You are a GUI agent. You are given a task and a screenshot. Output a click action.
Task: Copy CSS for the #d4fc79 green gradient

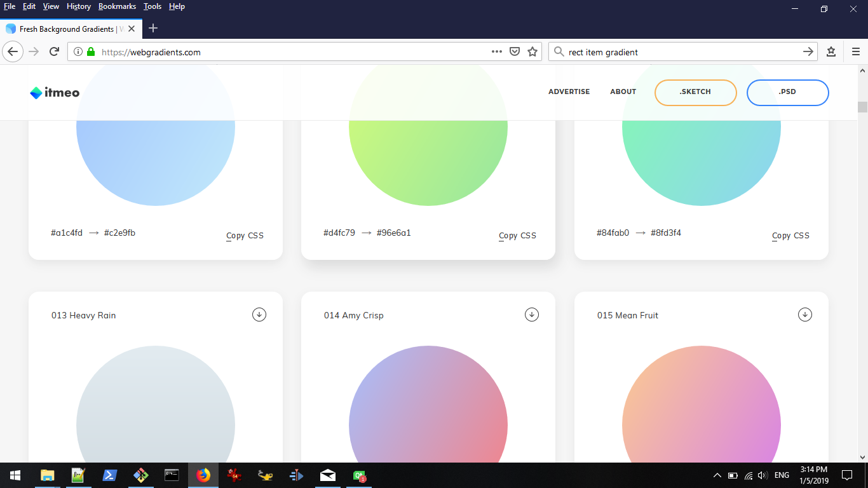[x=517, y=236]
